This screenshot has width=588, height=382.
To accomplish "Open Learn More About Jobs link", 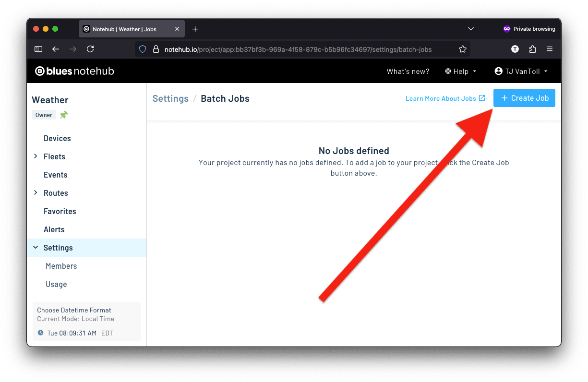I will point(445,98).
